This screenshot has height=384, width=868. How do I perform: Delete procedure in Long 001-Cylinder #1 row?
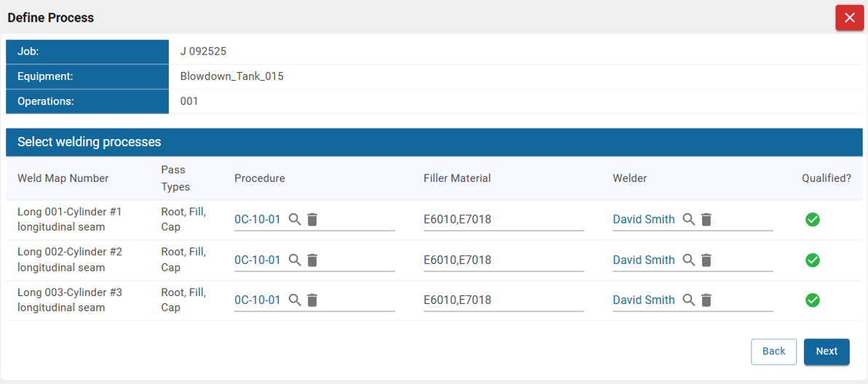pyautogui.click(x=312, y=220)
